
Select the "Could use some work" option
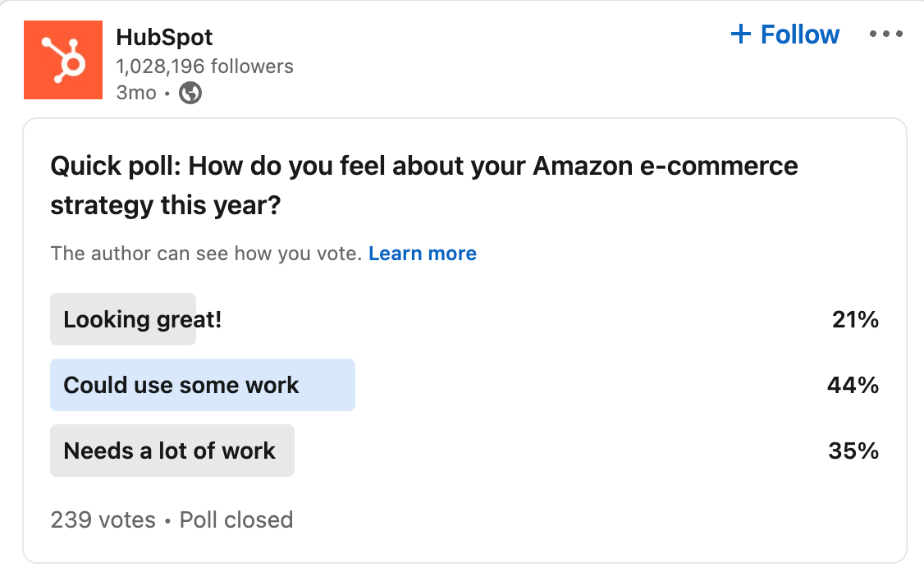point(181,385)
